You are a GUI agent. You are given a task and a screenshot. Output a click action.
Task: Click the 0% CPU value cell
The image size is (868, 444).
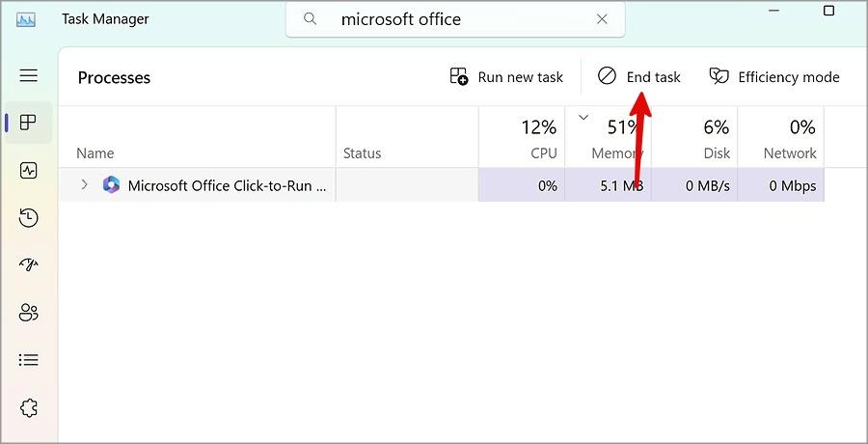(x=522, y=185)
